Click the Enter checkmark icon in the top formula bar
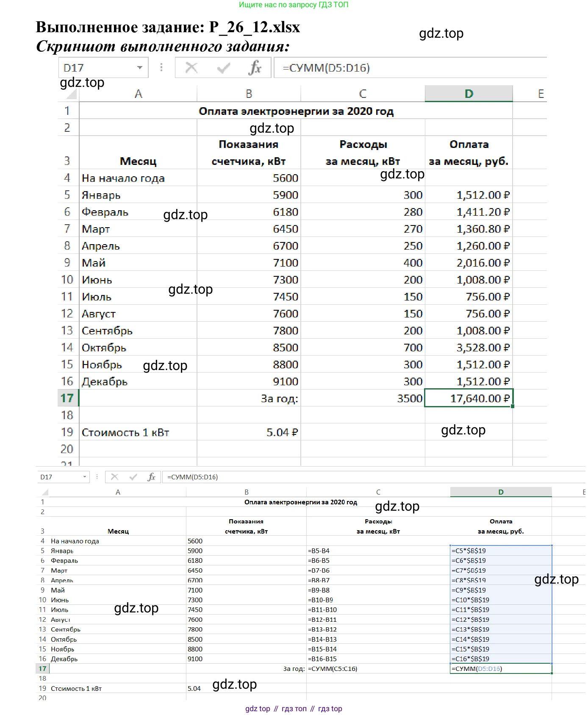 pyautogui.click(x=223, y=68)
